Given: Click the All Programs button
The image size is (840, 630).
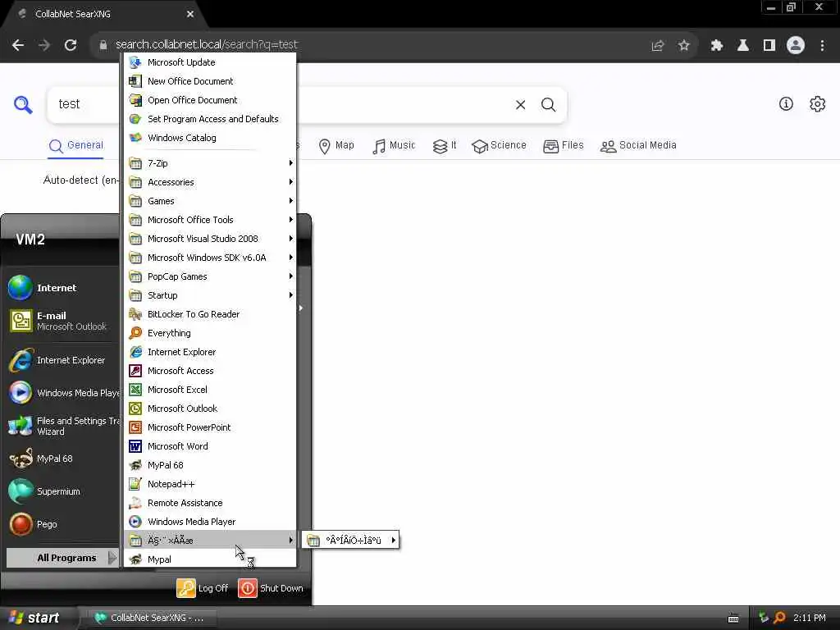Looking at the screenshot, I should point(62,558).
